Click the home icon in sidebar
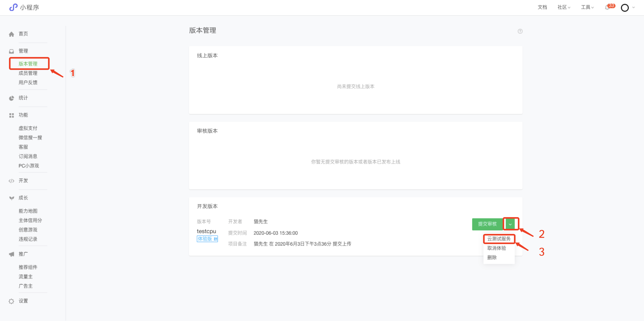644x321 pixels. click(12, 34)
